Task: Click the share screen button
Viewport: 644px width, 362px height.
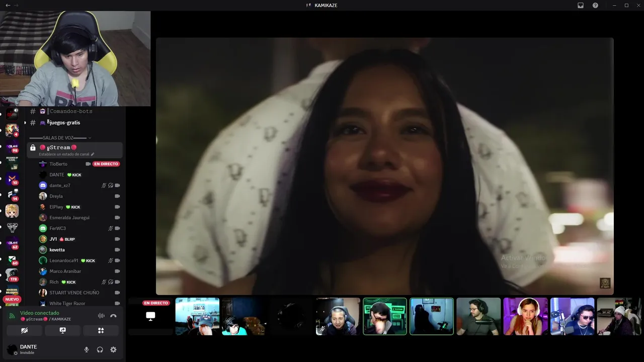Action: coord(62,330)
